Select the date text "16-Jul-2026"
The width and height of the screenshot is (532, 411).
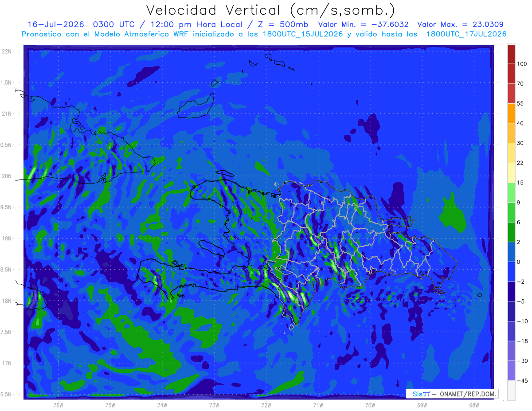pos(55,24)
